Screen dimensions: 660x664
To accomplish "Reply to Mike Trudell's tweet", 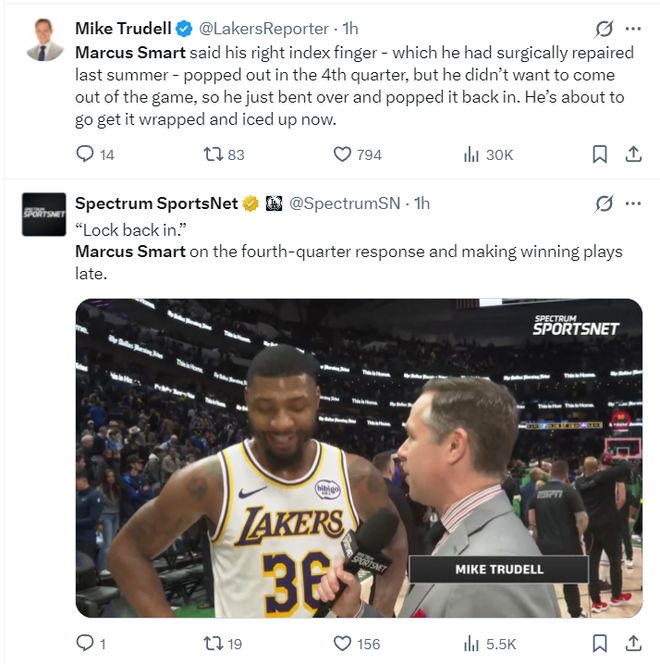I will tap(85, 154).
